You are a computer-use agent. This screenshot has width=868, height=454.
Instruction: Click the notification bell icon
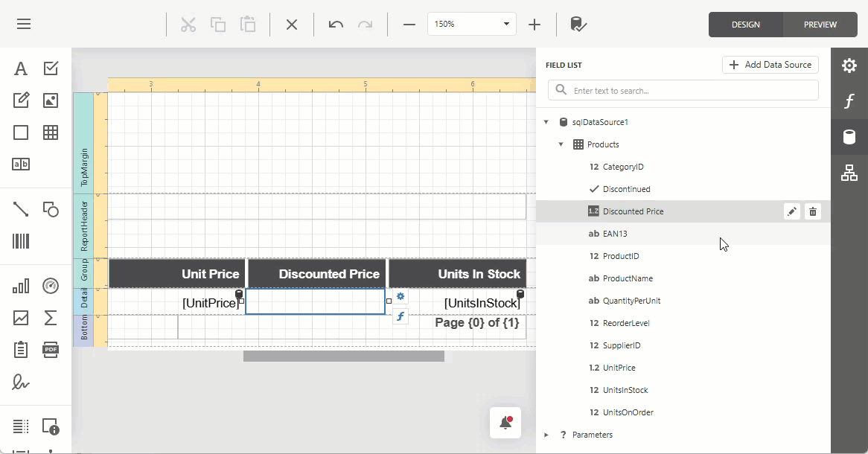point(505,423)
